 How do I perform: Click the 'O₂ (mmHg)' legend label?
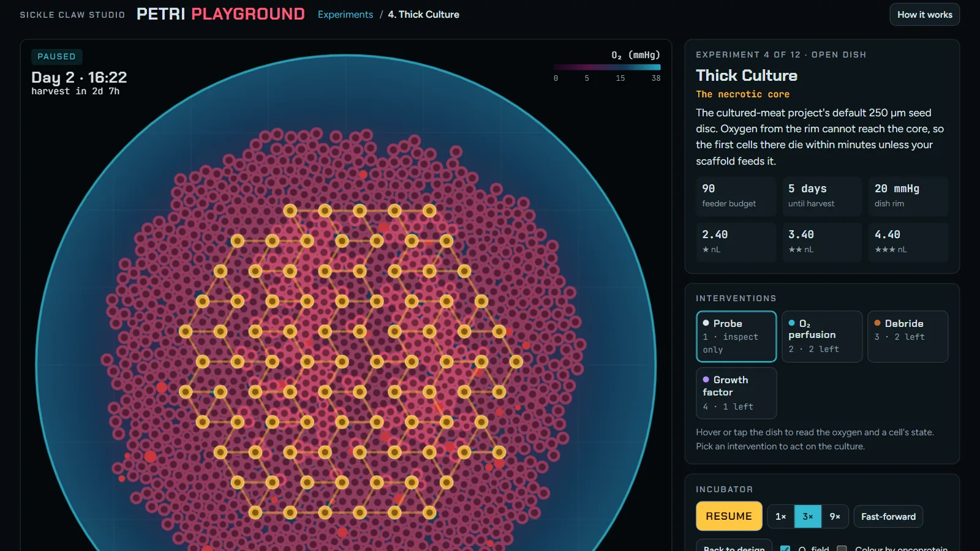click(x=636, y=55)
